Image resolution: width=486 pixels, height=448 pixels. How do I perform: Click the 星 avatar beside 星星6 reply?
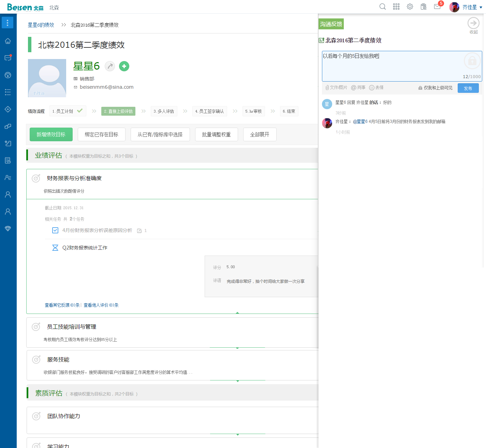pos(327,104)
